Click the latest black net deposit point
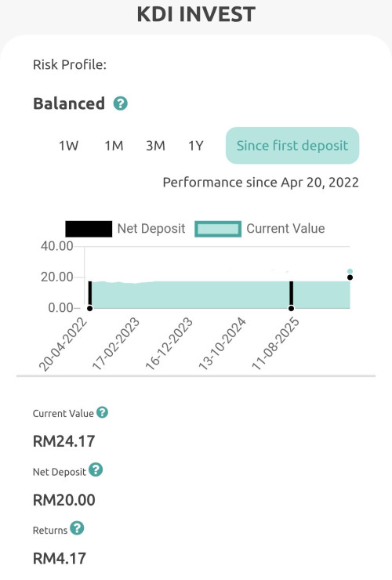 350,277
